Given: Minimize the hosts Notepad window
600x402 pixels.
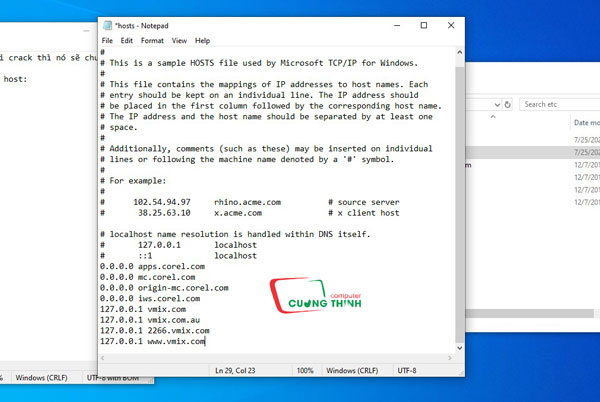Looking at the screenshot, I should pyautogui.click(x=397, y=26).
